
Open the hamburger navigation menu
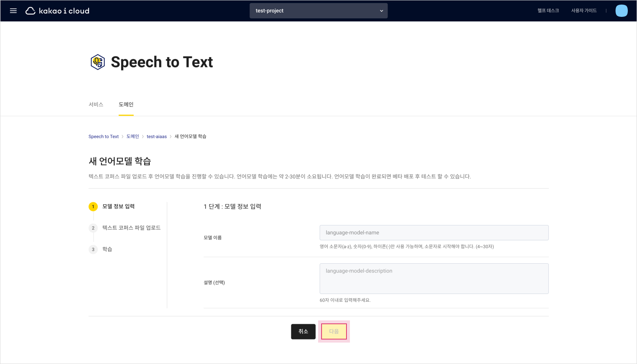[x=13, y=11]
